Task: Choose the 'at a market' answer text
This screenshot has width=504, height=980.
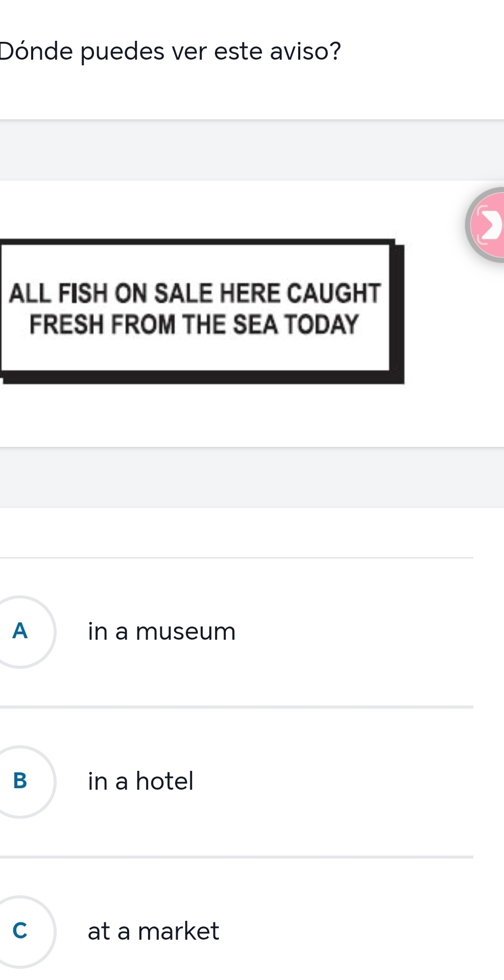Action: (x=153, y=931)
